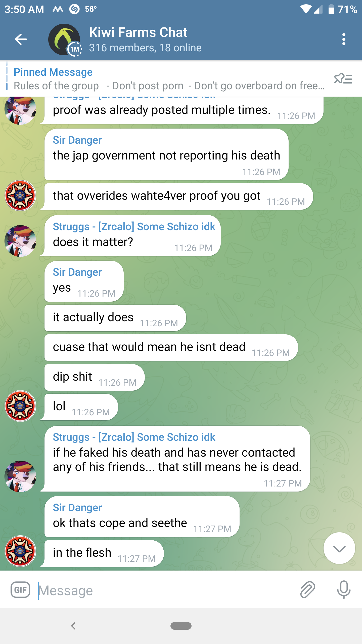Open Sir Danger name above 'yes' message

pyautogui.click(x=77, y=272)
